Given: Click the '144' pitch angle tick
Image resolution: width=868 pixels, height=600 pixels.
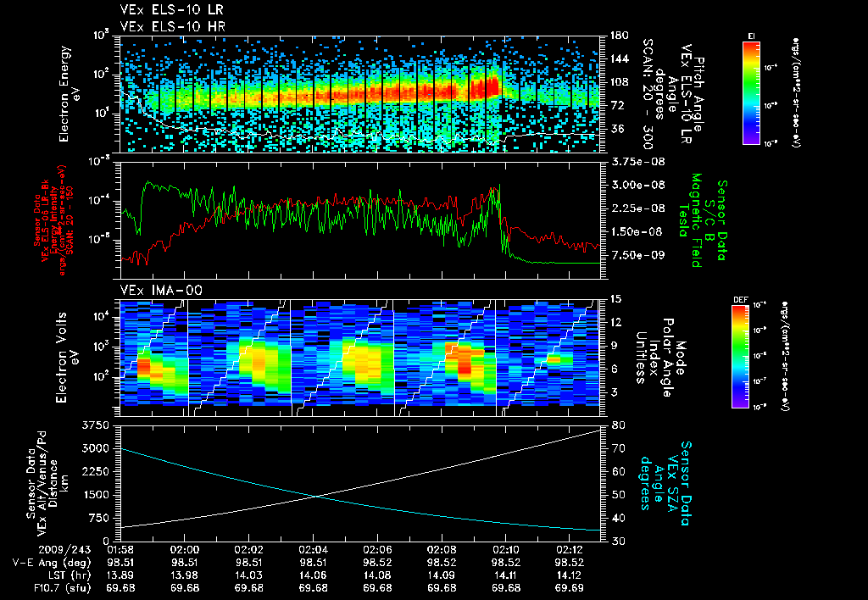Looking at the screenshot, I should (620, 58).
